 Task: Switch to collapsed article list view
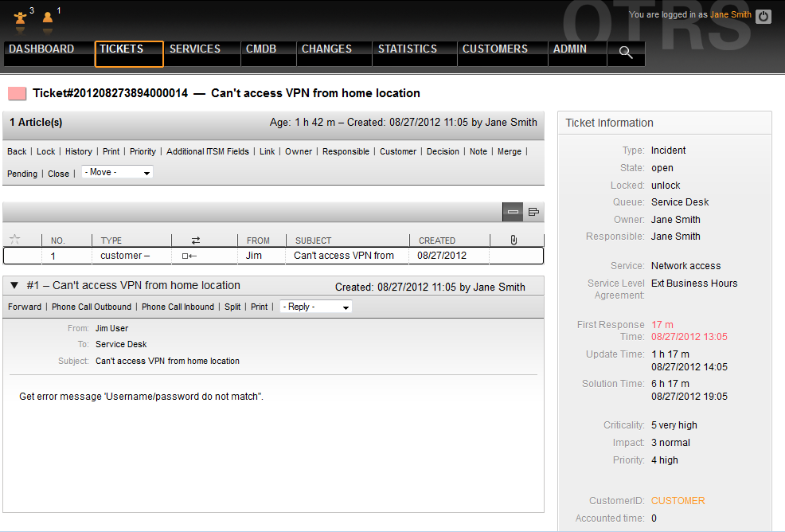click(x=513, y=212)
